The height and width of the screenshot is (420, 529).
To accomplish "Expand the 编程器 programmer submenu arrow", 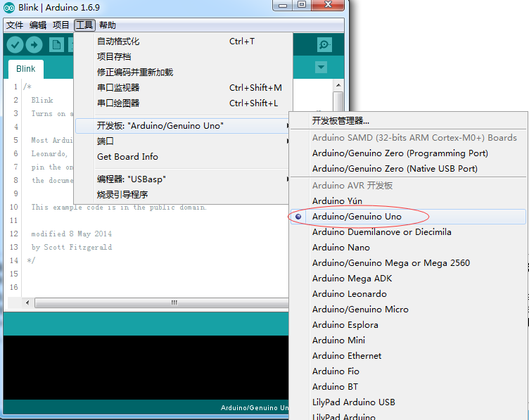I will (x=288, y=179).
